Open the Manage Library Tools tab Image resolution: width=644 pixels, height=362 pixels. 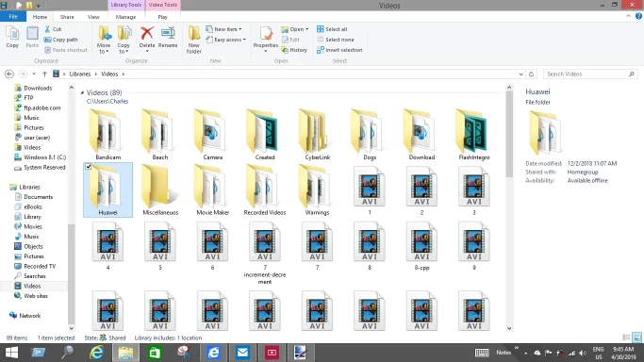pyautogui.click(x=125, y=17)
